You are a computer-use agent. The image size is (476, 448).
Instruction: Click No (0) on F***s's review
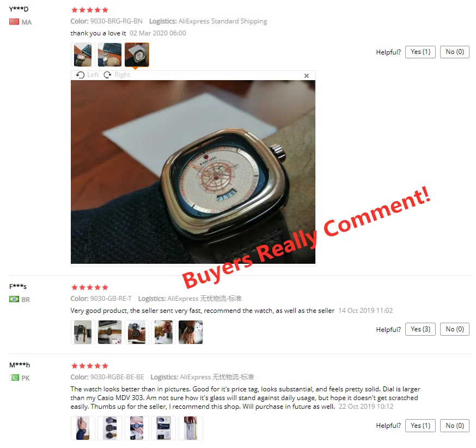click(x=454, y=329)
